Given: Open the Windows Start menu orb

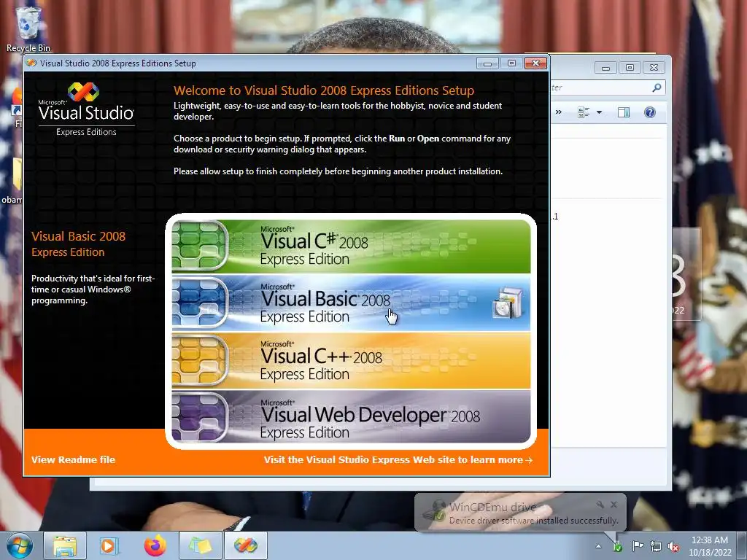Looking at the screenshot, I should coord(20,545).
